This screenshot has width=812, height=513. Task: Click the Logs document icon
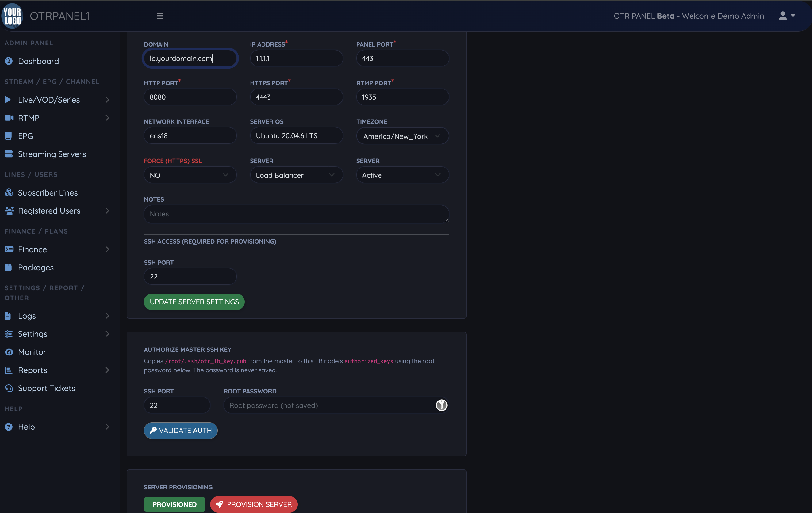[x=8, y=316]
